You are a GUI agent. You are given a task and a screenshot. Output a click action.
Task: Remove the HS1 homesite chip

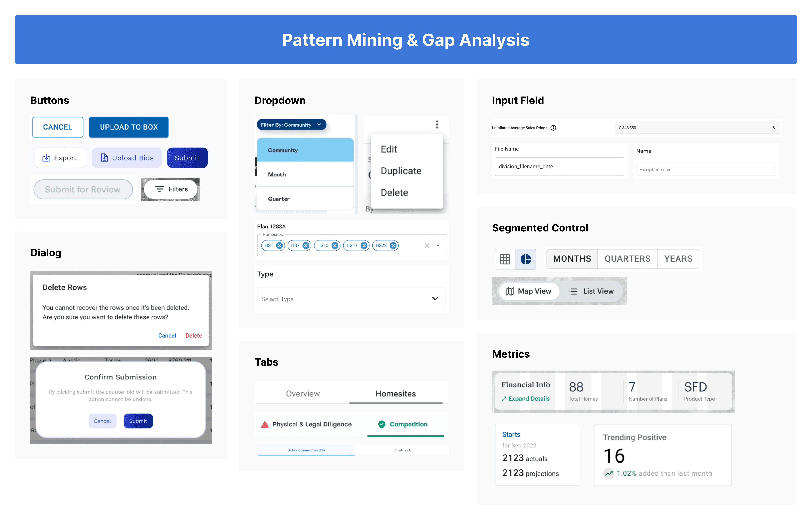[279, 245]
